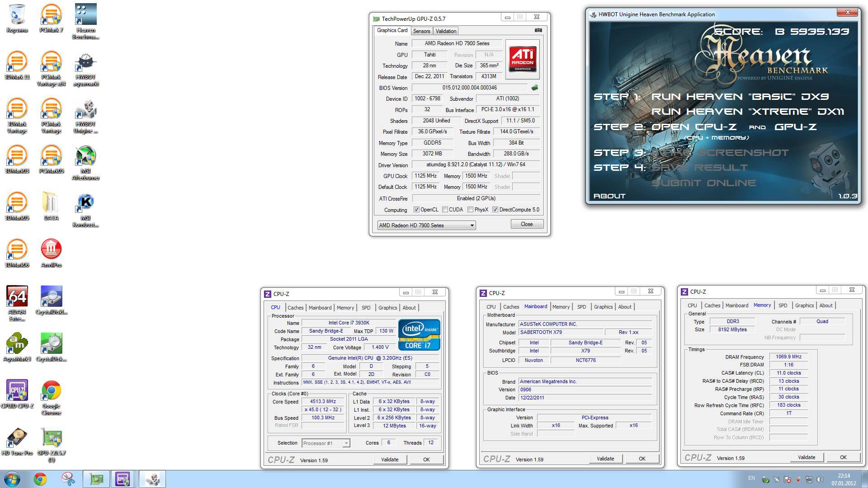Click the BIOS Version field in GPU-Z
The image size is (868, 488).
(469, 88)
